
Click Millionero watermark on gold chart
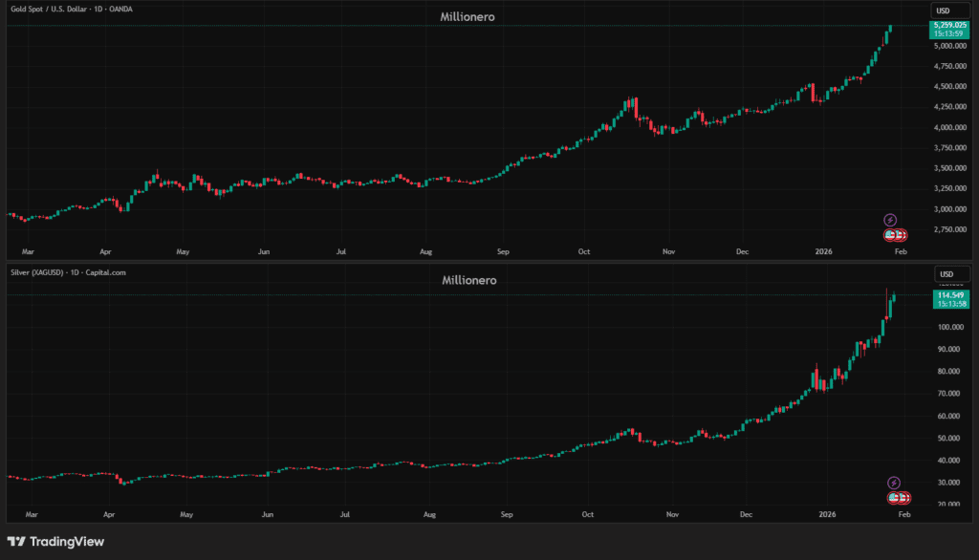pos(467,17)
